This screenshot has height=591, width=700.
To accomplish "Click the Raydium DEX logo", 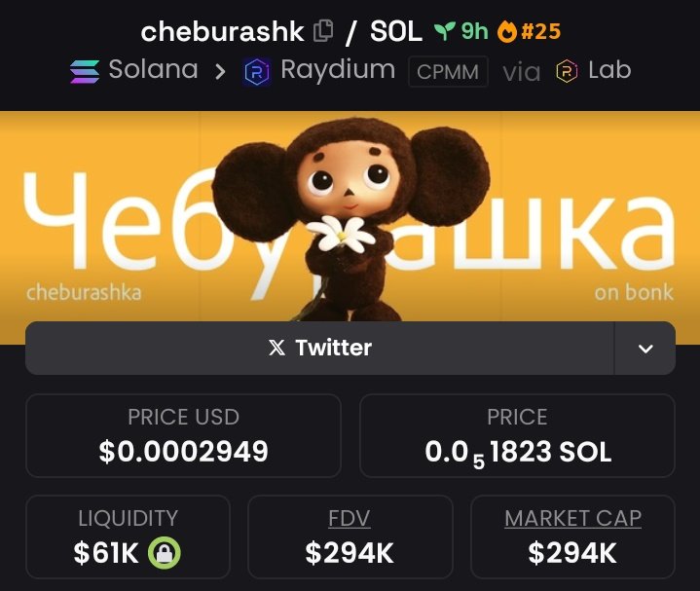I will (x=257, y=72).
